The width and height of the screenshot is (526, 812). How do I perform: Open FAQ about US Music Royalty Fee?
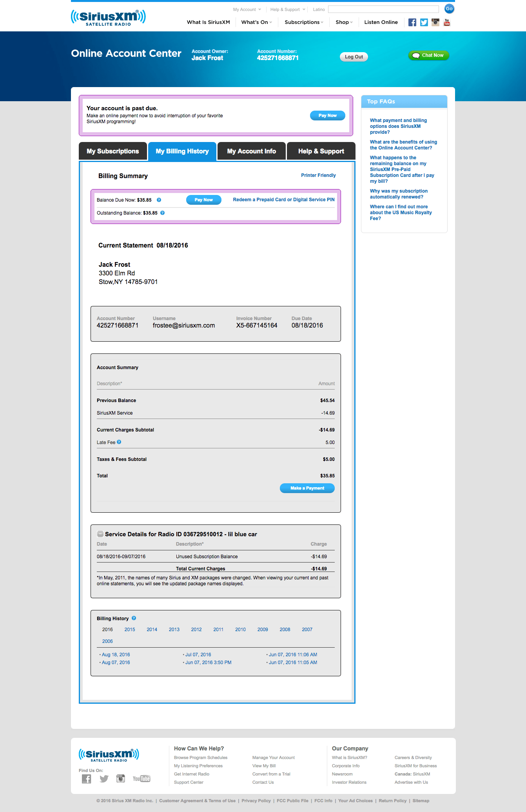401,213
